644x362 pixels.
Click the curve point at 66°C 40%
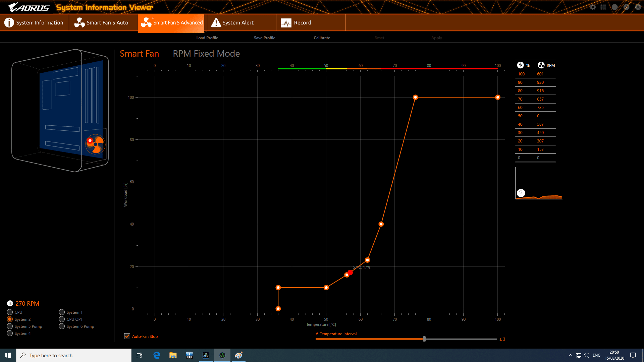point(381,224)
